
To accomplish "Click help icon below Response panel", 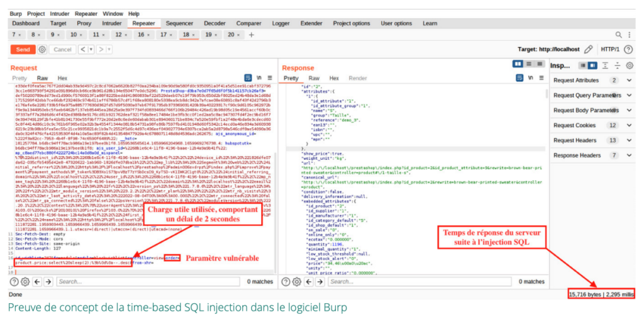I will click(x=286, y=282).
